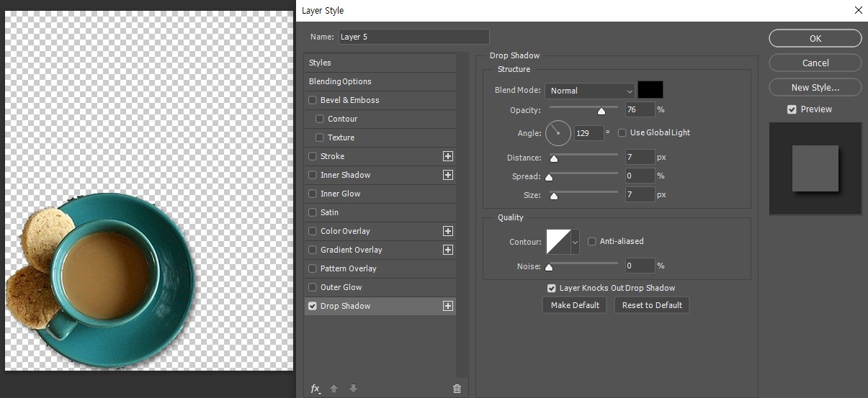Click the move effect down arrow
Viewport: 868px width, 398px height.
353,389
